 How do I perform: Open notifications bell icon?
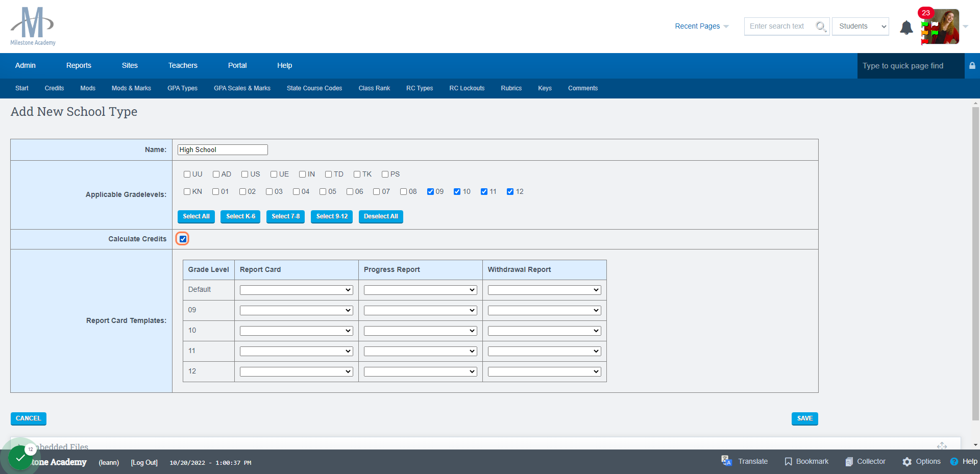(906, 27)
